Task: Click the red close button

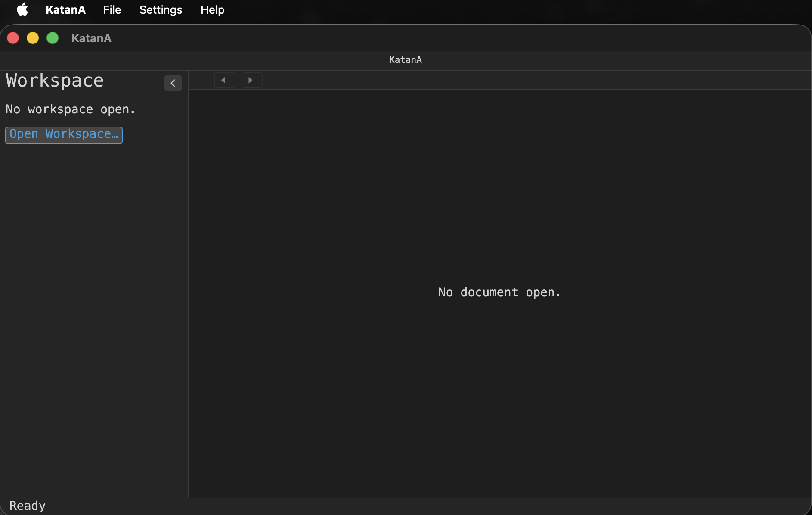Action: [13, 38]
